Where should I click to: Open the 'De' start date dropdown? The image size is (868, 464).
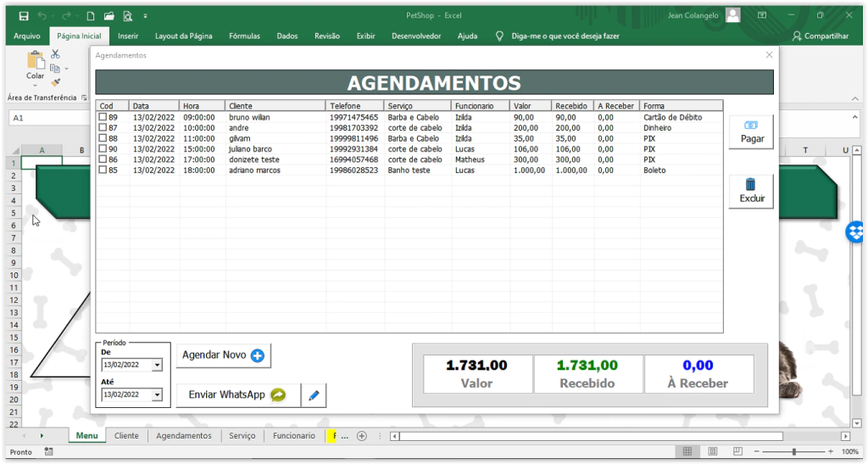pos(157,366)
